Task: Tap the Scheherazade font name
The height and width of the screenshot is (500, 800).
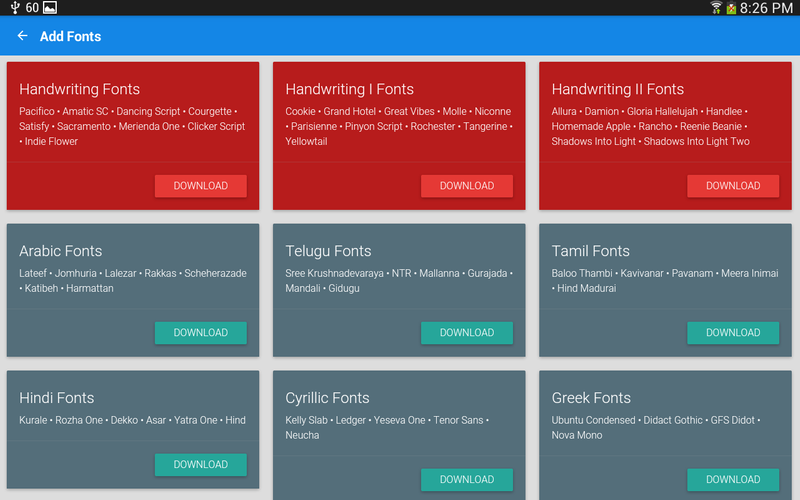Action: tap(215, 273)
